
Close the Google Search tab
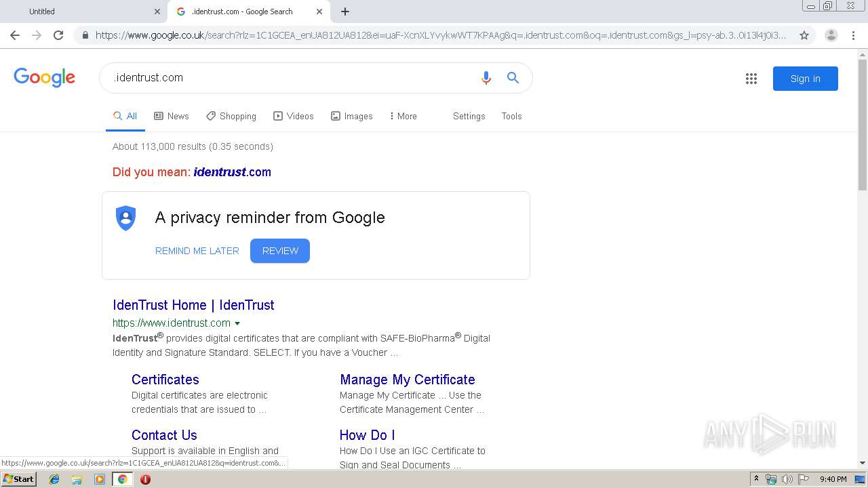point(319,12)
